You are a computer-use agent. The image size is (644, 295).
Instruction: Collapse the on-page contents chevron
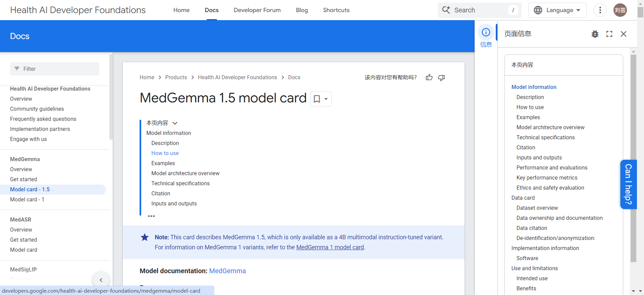click(175, 123)
